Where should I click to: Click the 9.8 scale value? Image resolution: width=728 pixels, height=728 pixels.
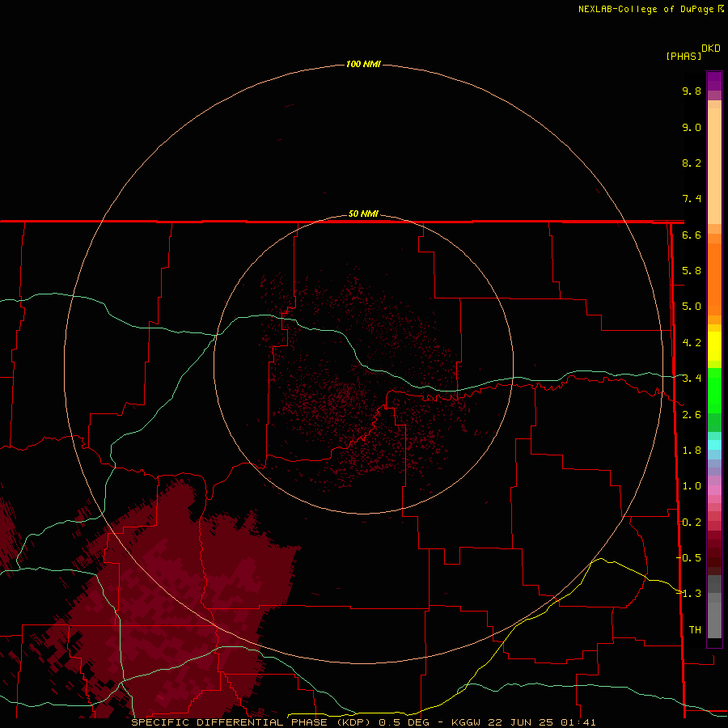(692, 91)
